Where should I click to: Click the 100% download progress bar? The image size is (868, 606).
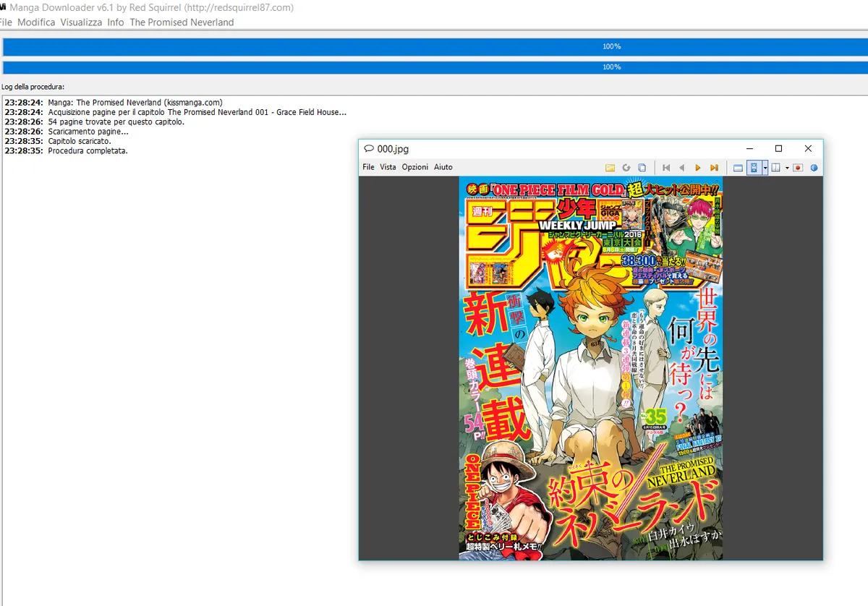[x=434, y=46]
